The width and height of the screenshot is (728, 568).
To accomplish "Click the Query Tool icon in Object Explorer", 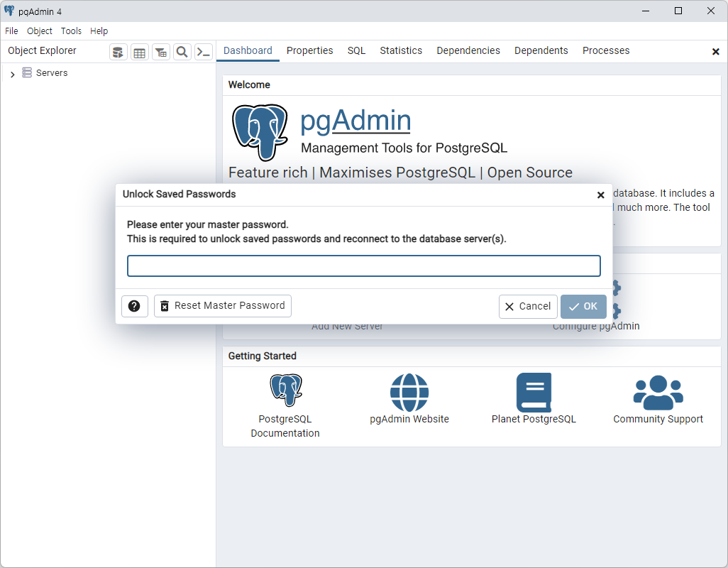I will (118, 52).
